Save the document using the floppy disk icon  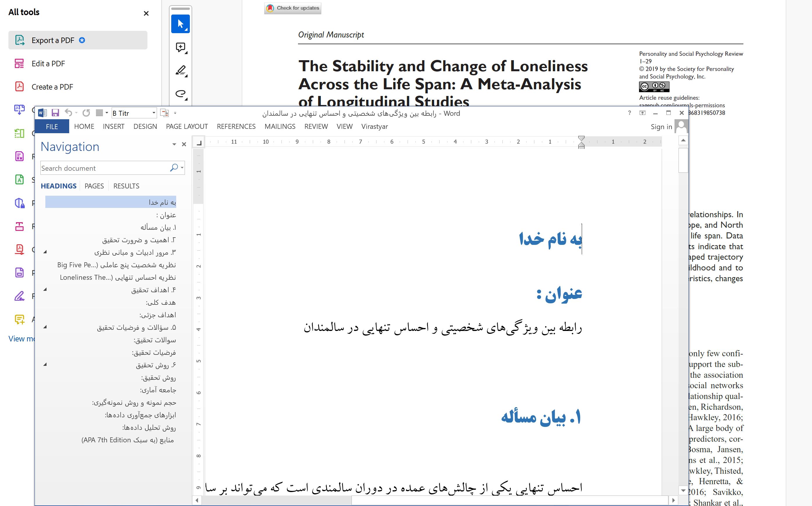tap(56, 113)
